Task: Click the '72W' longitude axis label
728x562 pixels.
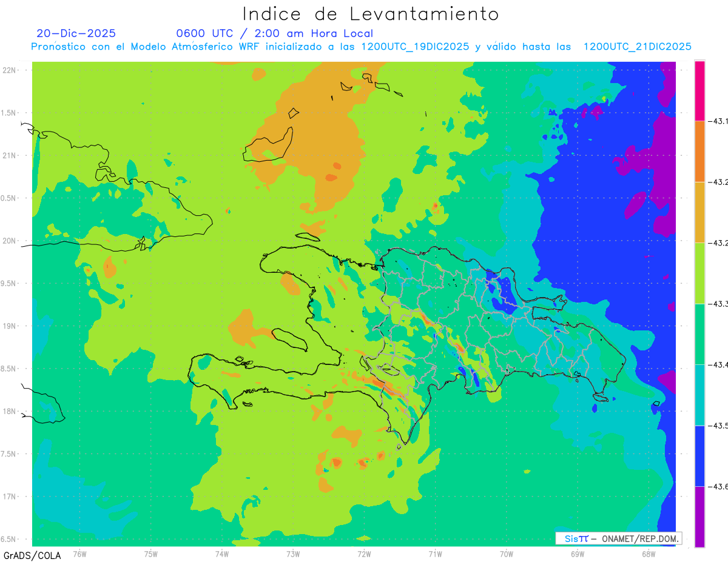Action: click(364, 554)
